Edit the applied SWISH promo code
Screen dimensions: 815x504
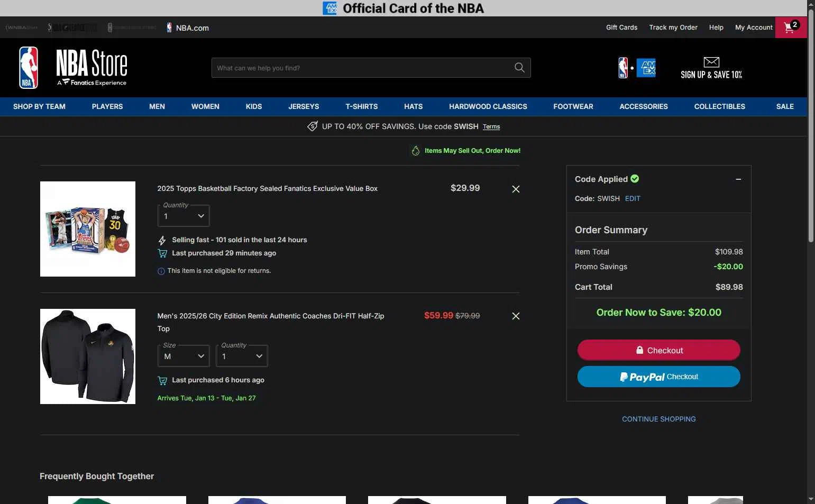[x=633, y=199]
